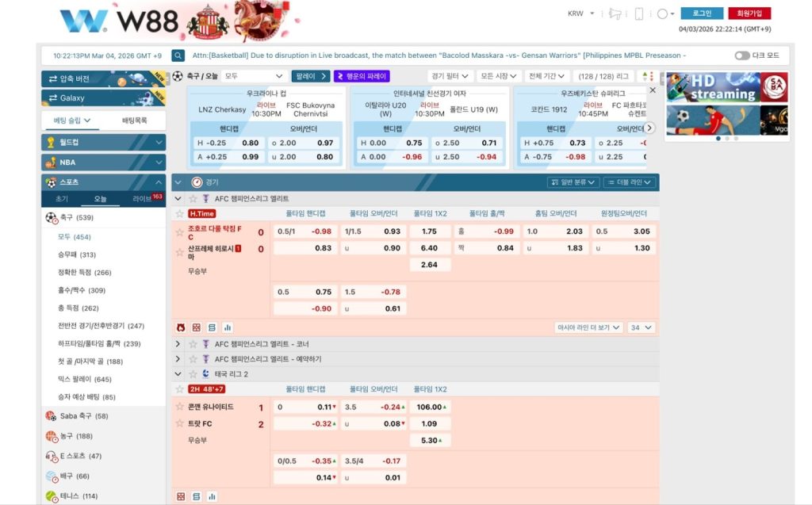Favorite the AFC 챔피언스리그 엘리트 - 예약하기 star
Screen dimensions: 812x505
[193, 359]
